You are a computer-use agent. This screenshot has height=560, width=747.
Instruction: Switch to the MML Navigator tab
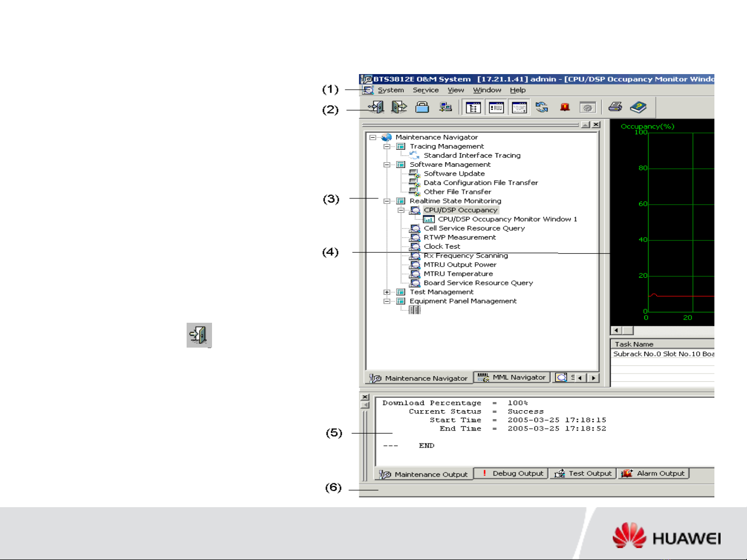pyautogui.click(x=512, y=378)
